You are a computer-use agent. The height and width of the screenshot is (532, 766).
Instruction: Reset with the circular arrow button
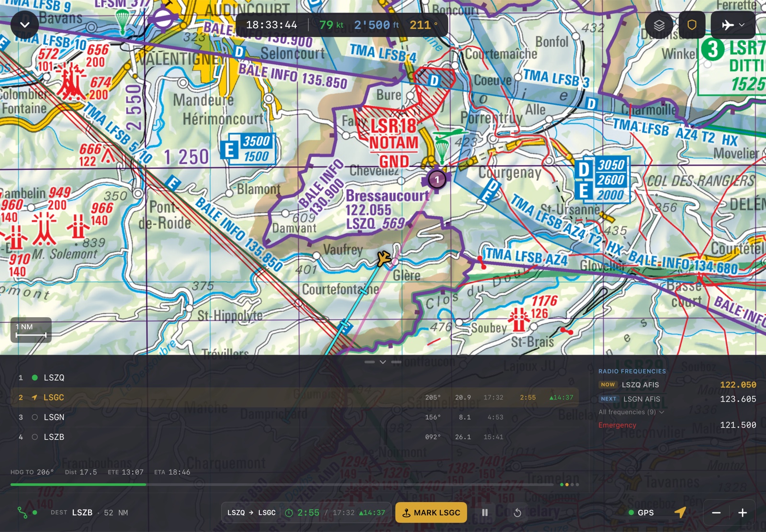(518, 512)
